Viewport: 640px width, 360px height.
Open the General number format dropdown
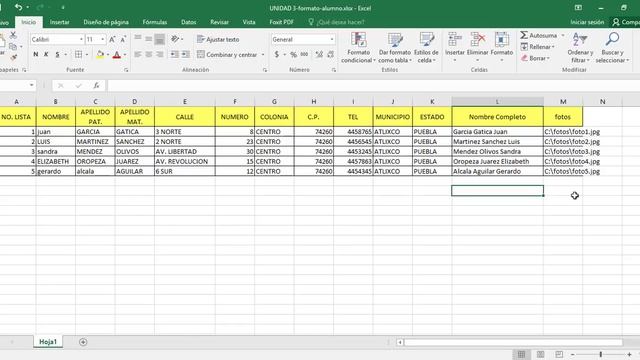click(x=332, y=39)
